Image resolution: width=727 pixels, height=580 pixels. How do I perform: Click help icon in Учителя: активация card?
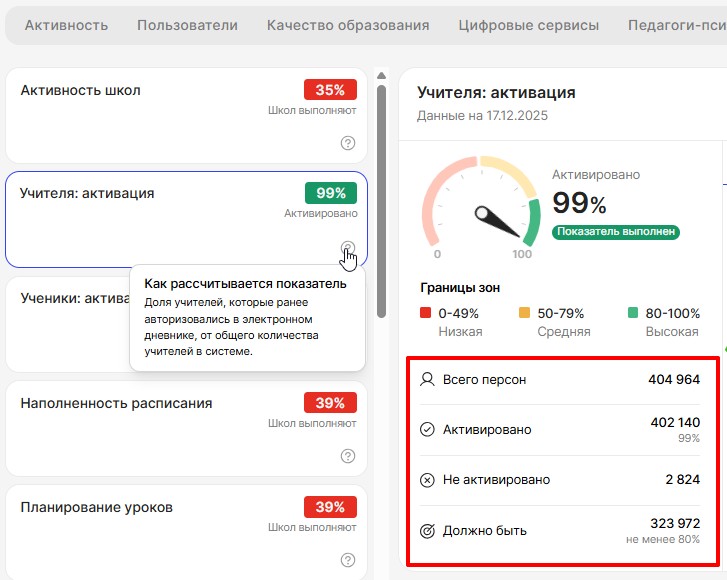click(x=347, y=248)
